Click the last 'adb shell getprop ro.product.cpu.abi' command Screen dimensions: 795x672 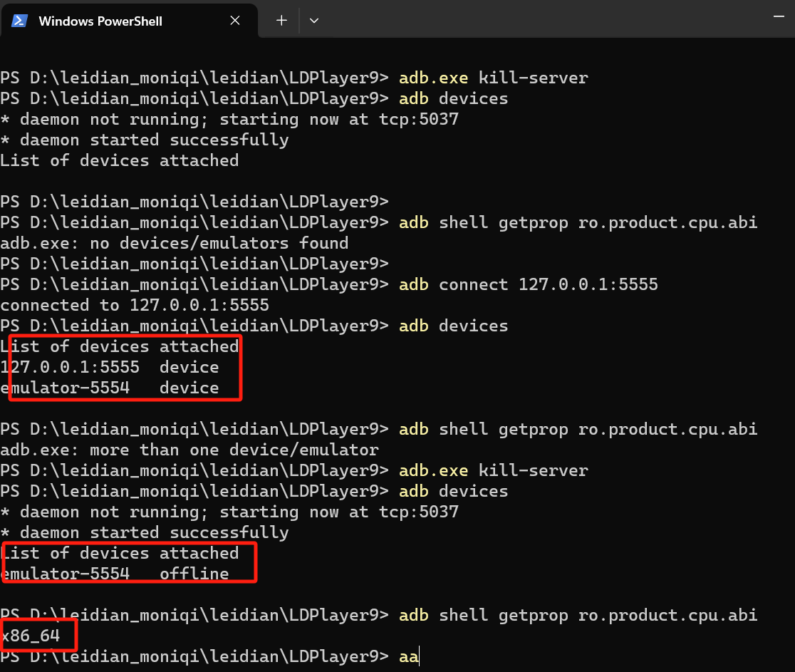coord(578,615)
